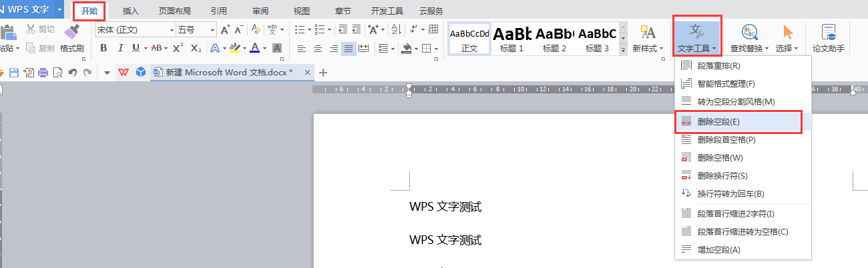
Task: Click the printer icon in quick access bar
Action: pos(43,72)
